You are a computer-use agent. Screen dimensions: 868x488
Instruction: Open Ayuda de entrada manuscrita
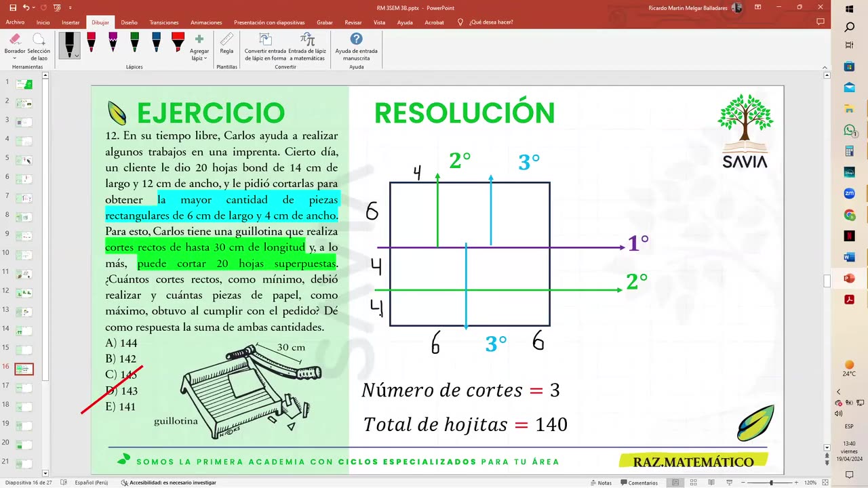click(x=356, y=47)
